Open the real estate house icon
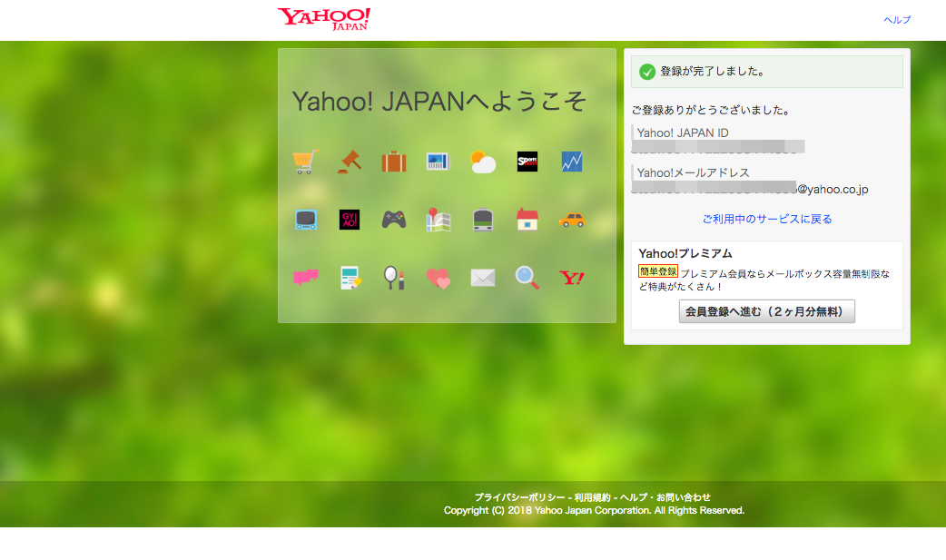This screenshot has width=946, height=560. tap(527, 220)
